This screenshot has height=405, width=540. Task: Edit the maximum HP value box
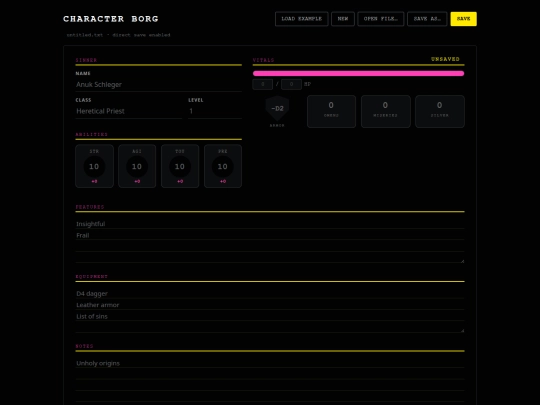pos(291,84)
